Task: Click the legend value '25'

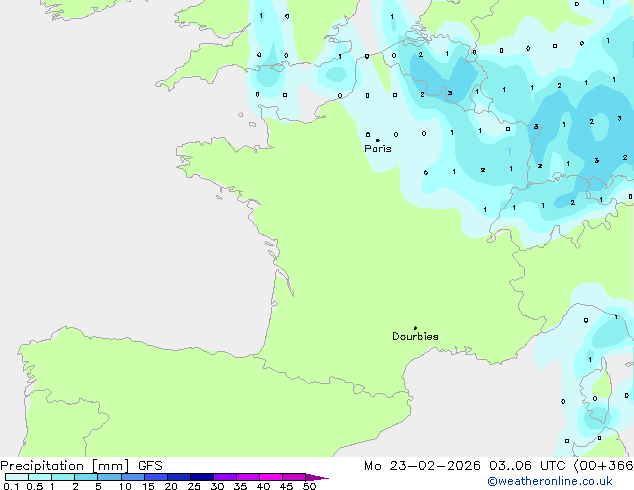Action: coord(194,486)
